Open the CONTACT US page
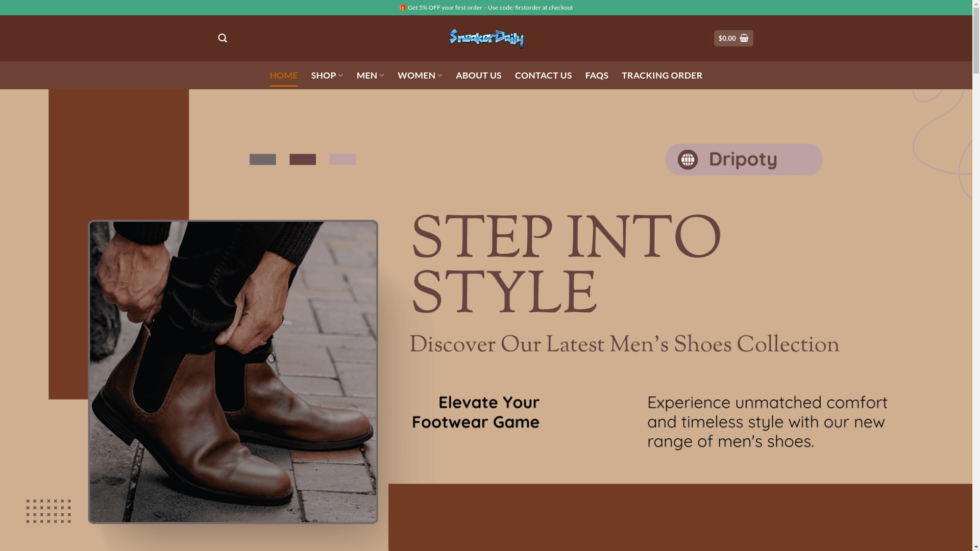The image size is (980, 551). [x=544, y=75]
